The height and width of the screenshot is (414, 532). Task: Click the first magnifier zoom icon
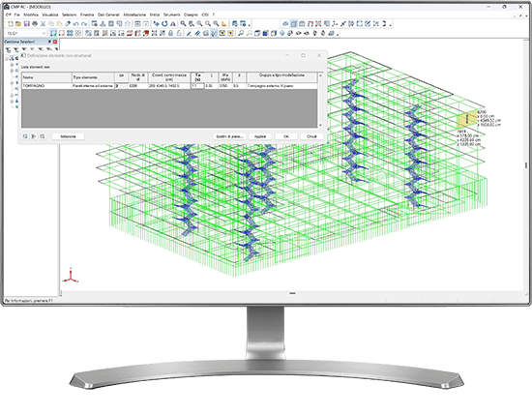coord(183,24)
